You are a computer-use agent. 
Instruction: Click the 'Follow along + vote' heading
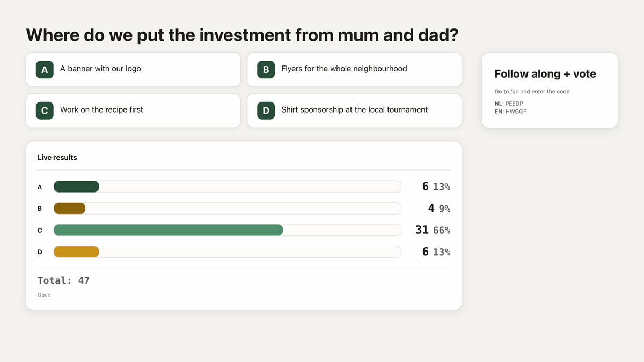click(x=545, y=74)
